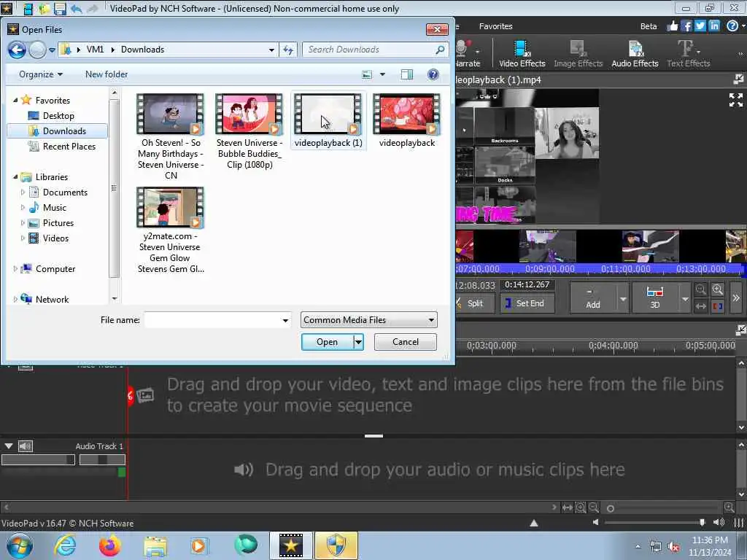Expand the Pictures library node
747x560 pixels.
23,223
